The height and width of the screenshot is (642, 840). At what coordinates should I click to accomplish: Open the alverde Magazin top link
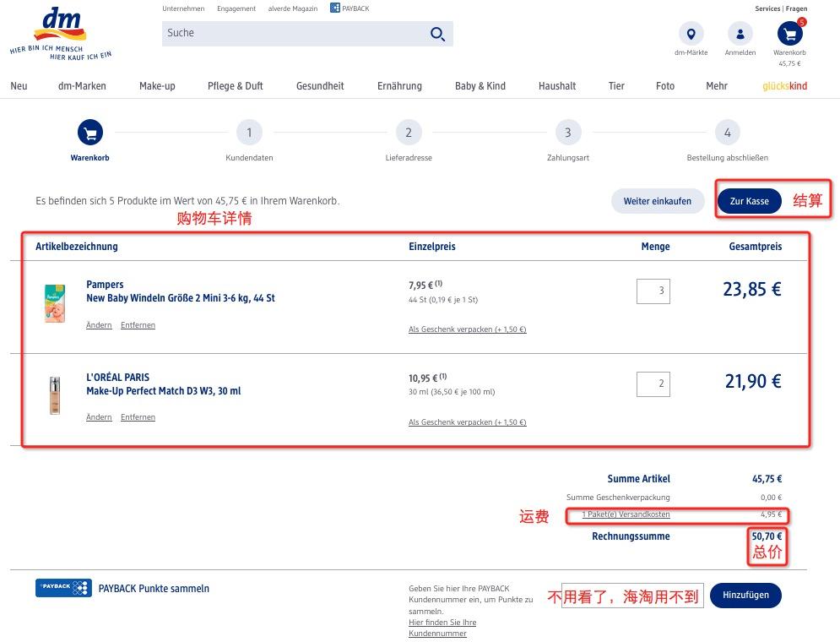292,8
